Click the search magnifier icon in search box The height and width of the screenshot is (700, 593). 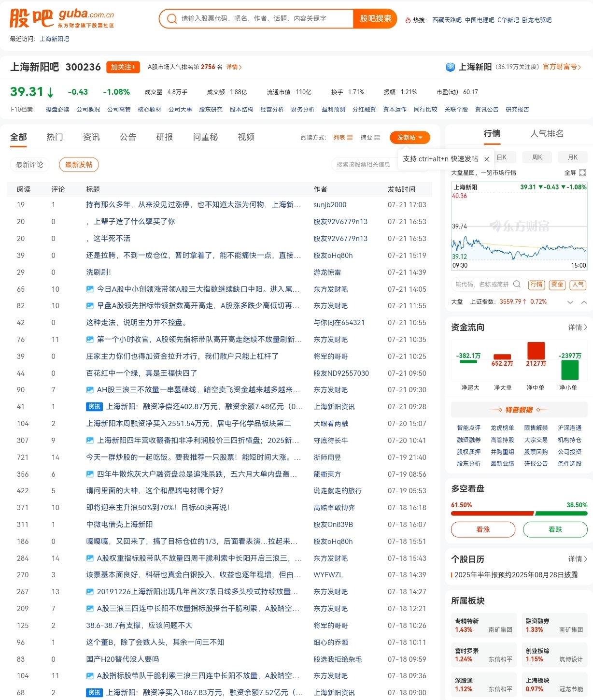point(171,19)
